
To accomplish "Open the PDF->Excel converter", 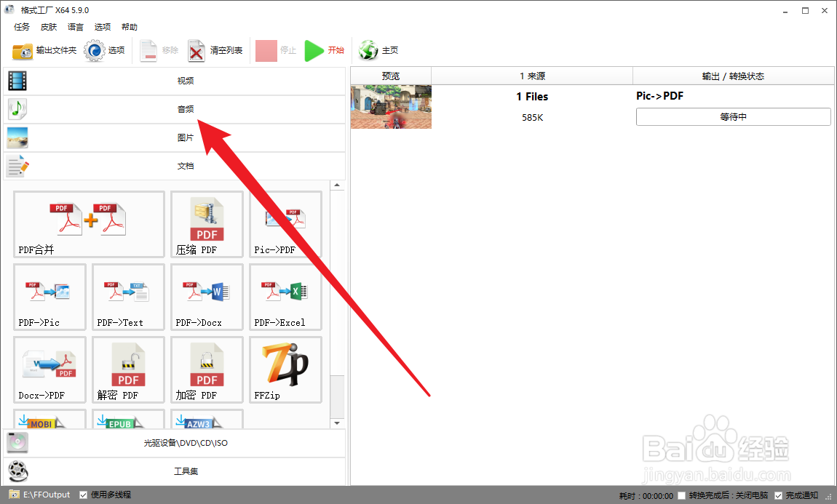I will pos(285,297).
